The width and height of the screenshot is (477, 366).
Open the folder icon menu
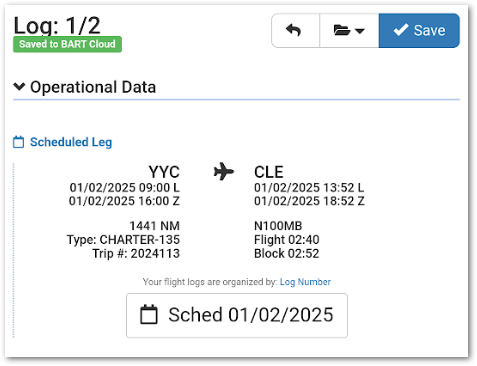(349, 31)
